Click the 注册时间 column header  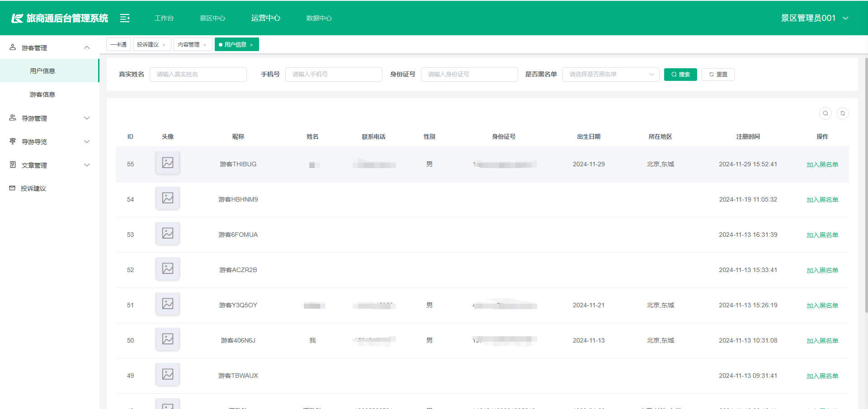(748, 136)
